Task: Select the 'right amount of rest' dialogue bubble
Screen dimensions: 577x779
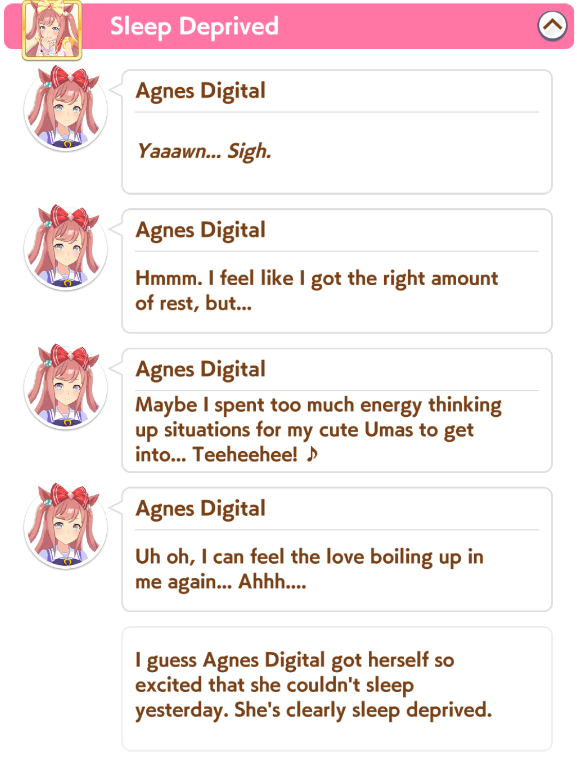Action: [337, 271]
